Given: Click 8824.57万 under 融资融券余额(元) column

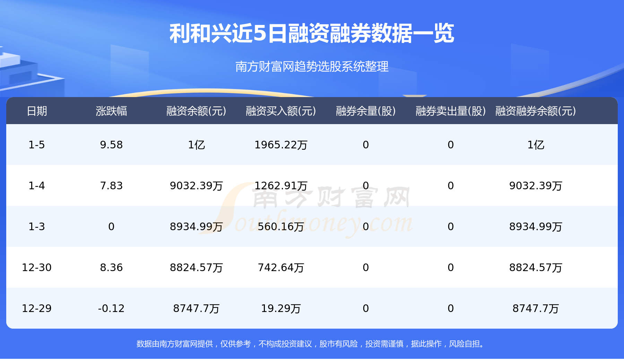Looking at the screenshot, I should point(536,268).
